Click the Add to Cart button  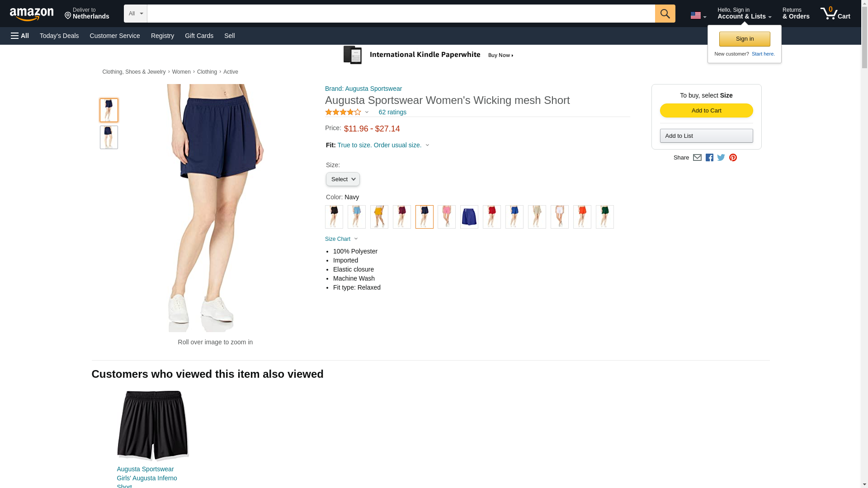(706, 111)
